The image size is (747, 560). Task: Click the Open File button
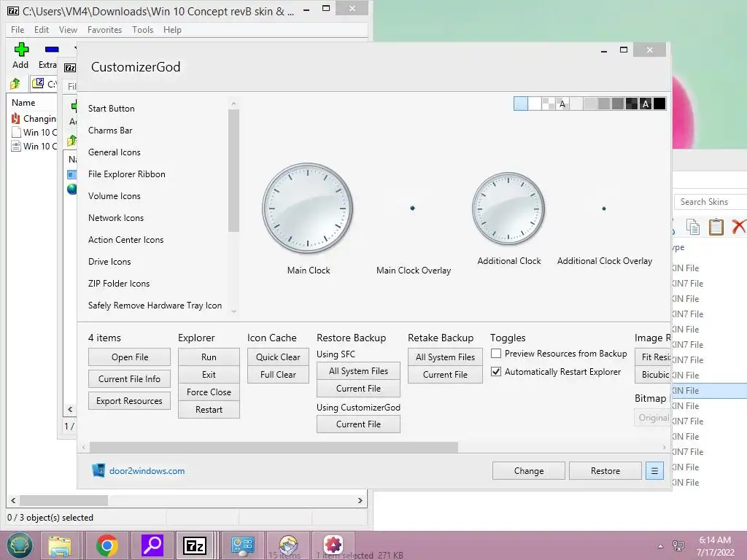130,357
